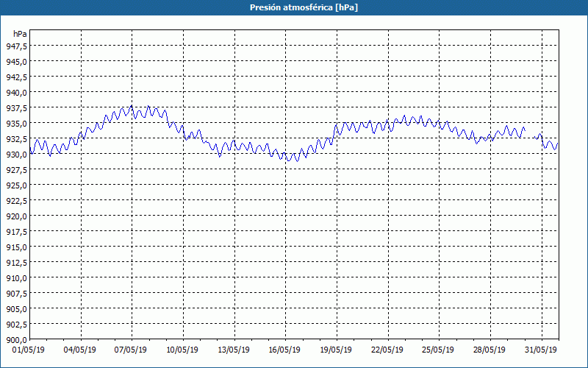
Task: Click the 16/05/19 date label
Action: click(284, 350)
